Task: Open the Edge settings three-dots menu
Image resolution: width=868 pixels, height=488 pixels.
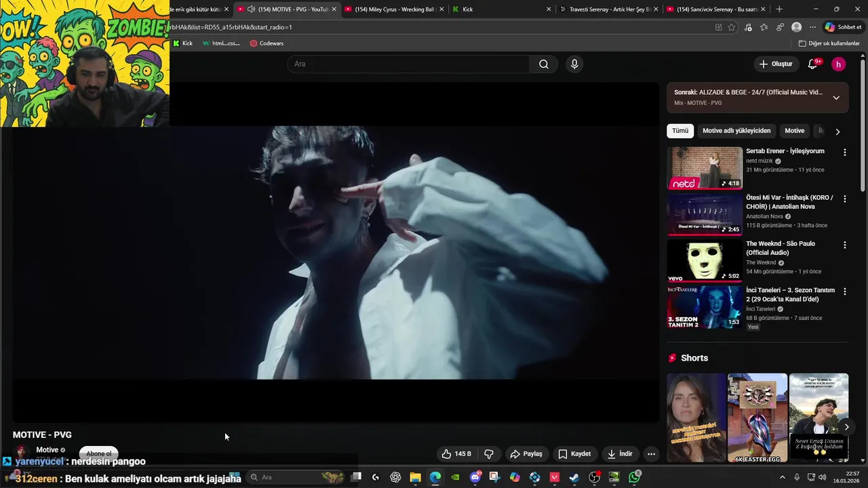Action: click(812, 27)
